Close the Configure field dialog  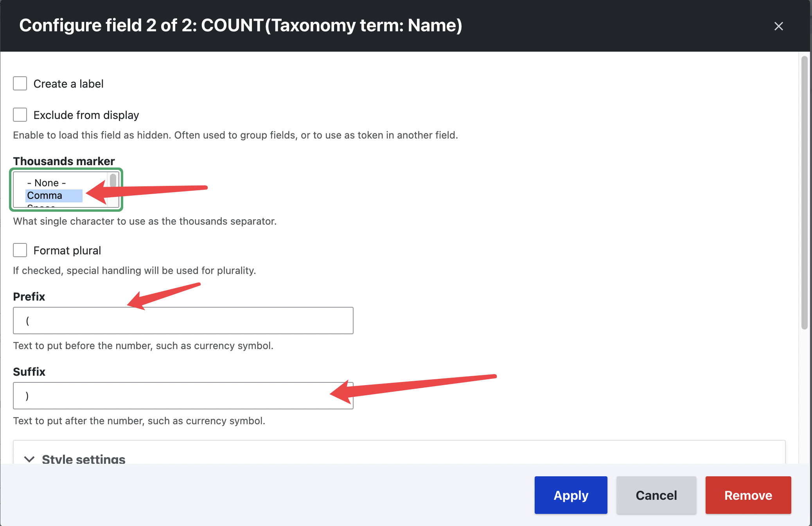click(x=778, y=26)
